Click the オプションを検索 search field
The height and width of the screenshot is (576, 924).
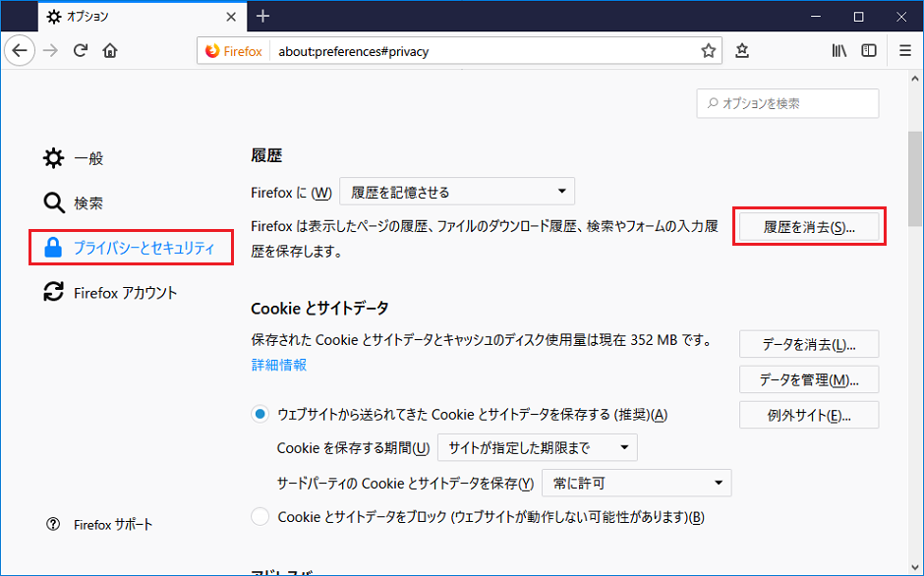(x=788, y=103)
